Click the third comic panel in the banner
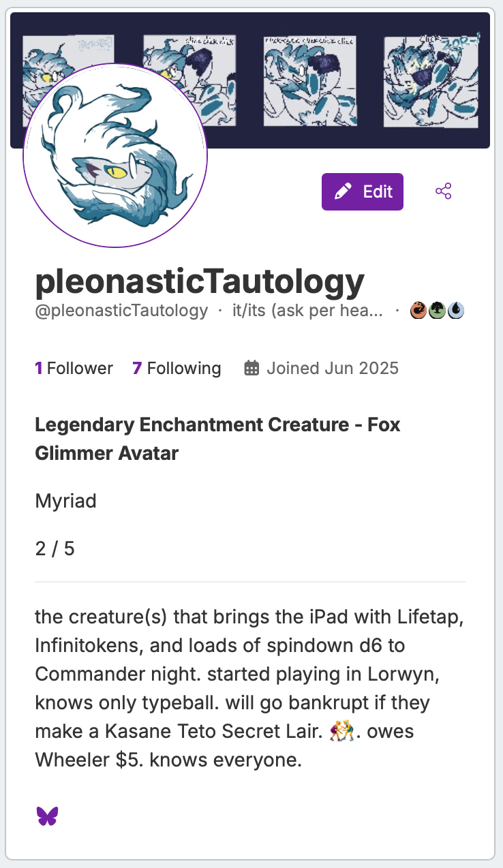 click(311, 79)
